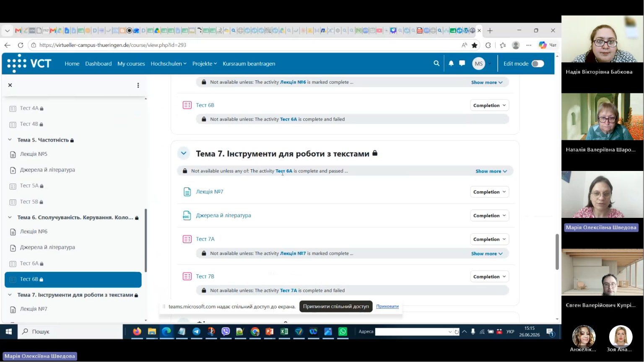Image resolution: width=644 pixels, height=362 pixels.
Task: Select Лекція №6 in course index
Action: pyautogui.click(x=34, y=231)
